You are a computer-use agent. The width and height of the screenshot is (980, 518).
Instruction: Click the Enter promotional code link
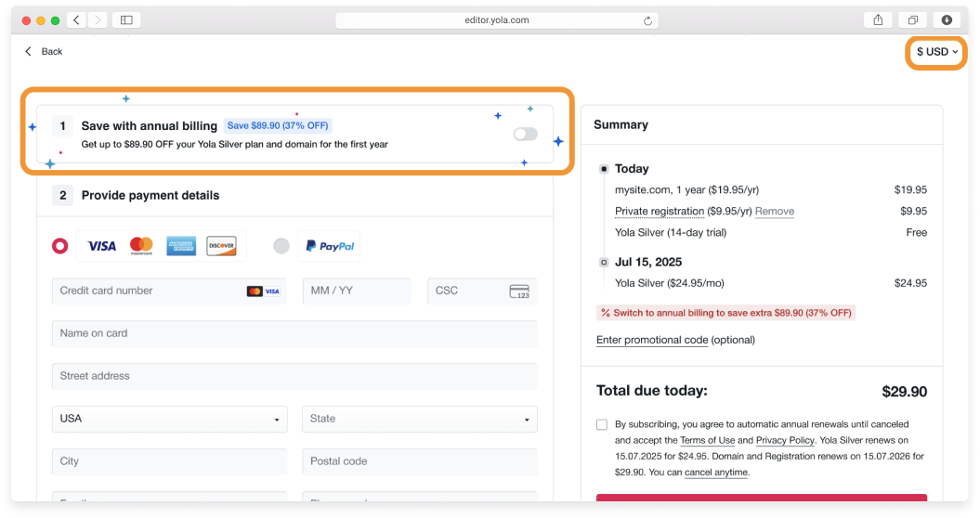(x=651, y=340)
